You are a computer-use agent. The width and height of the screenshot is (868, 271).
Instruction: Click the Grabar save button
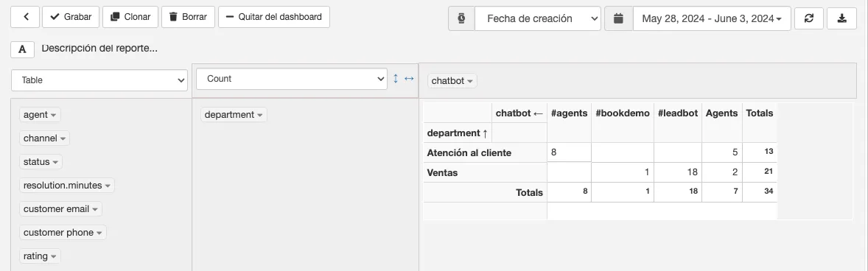point(71,17)
